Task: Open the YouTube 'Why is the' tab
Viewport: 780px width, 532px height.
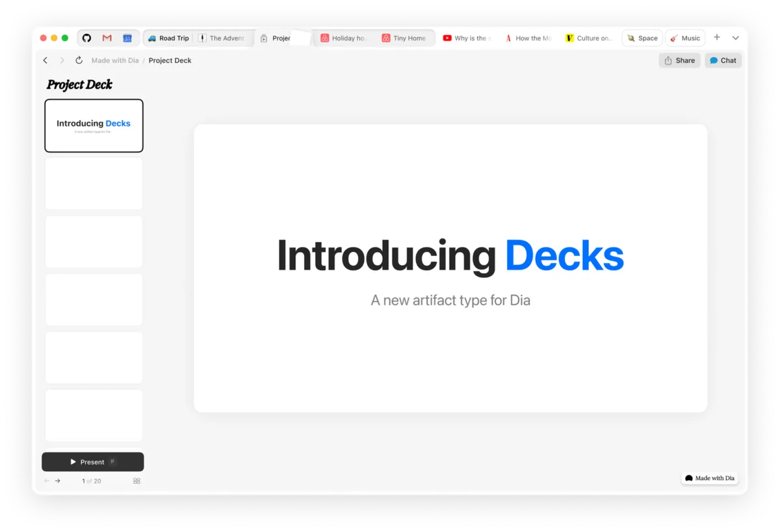Action: pyautogui.click(x=467, y=38)
